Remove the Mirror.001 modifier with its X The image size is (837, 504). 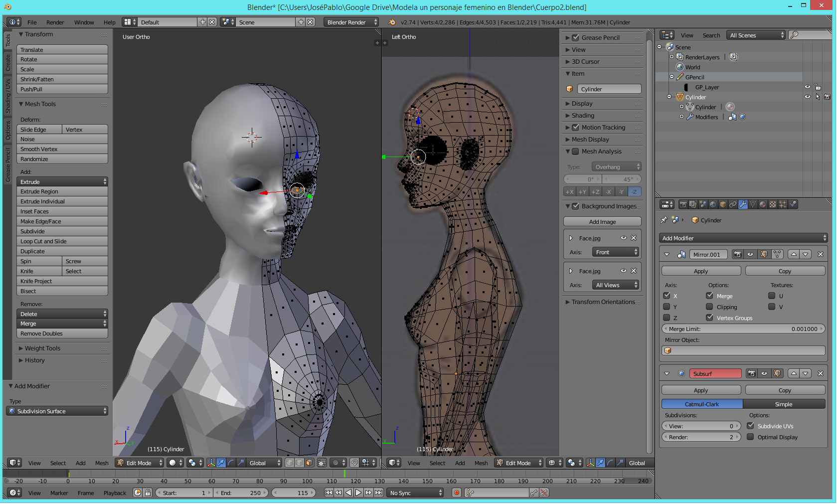pyautogui.click(x=821, y=255)
